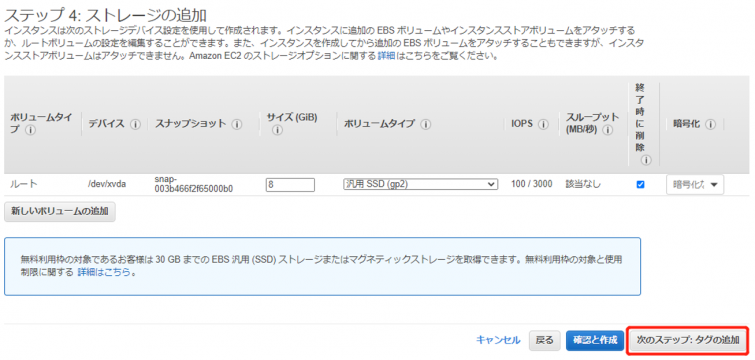
Task: Click info icon under サイズ (GiB) header
Action: [x=277, y=130]
